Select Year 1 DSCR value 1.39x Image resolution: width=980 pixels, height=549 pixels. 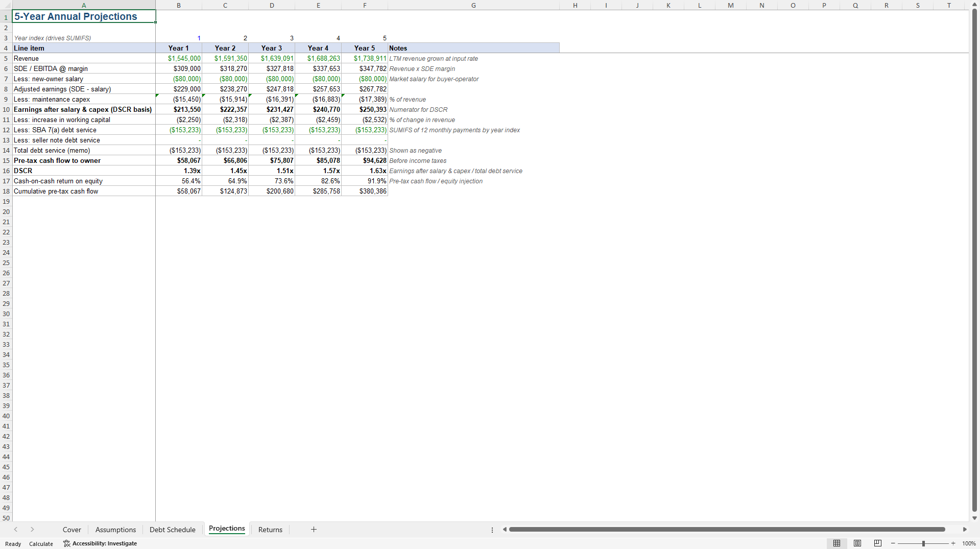(x=179, y=171)
